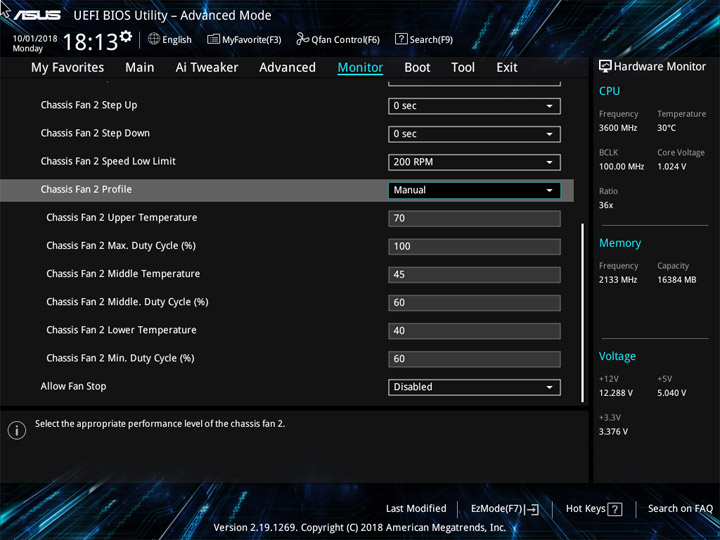This screenshot has height=540, width=720.
Task: Click Chassis Fan 2 Lower Temperature field
Action: coord(474,331)
